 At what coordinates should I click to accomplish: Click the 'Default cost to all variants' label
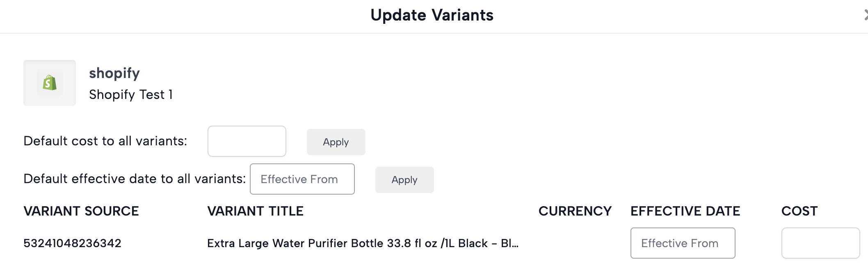click(x=105, y=141)
